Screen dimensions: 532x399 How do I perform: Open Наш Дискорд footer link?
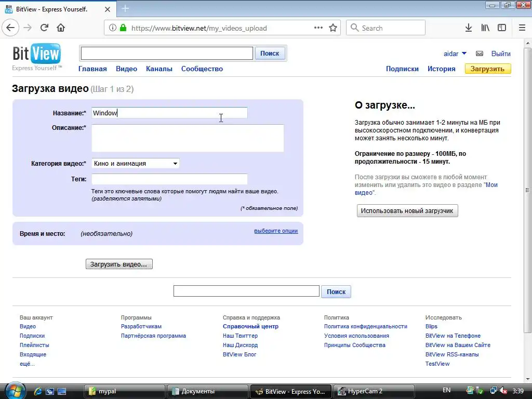(x=240, y=345)
